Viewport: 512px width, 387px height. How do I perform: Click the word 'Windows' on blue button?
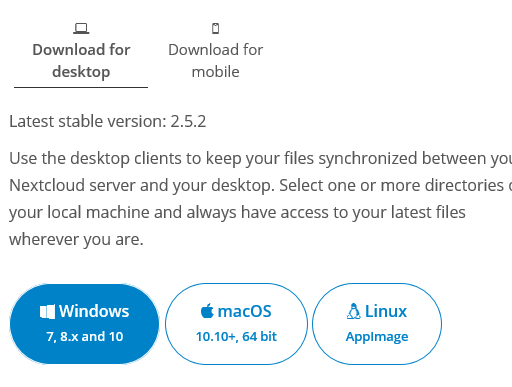[94, 311]
